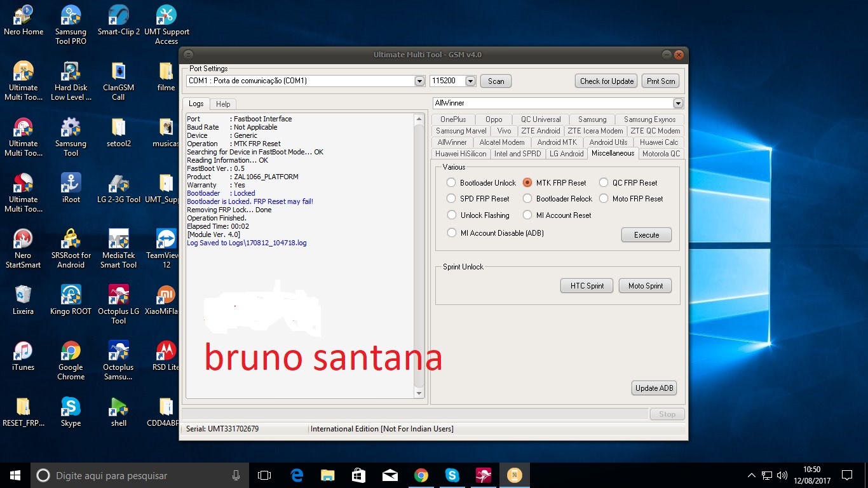Open the Huawei HiSilicon tab
This screenshot has width=868, height=488.
coord(461,154)
